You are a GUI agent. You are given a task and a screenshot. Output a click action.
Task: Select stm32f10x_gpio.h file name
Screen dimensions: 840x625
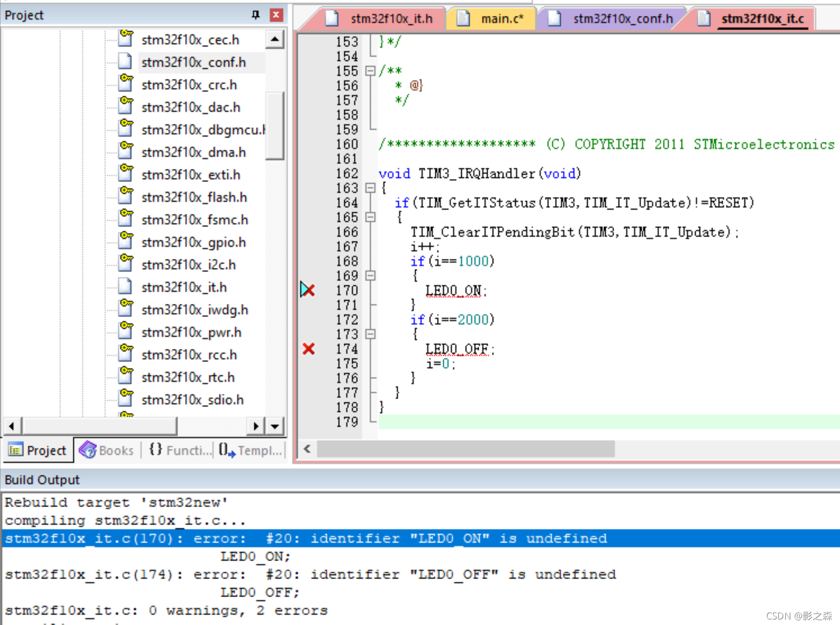(193, 242)
